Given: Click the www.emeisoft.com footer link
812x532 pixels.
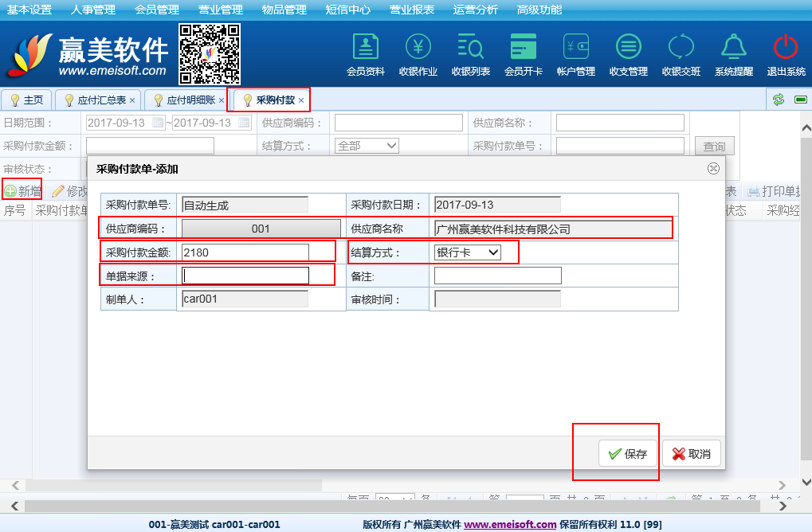Looking at the screenshot, I should [x=510, y=525].
